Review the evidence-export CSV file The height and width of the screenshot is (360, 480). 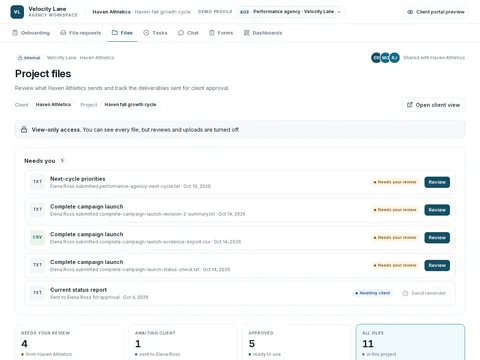tap(437, 238)
